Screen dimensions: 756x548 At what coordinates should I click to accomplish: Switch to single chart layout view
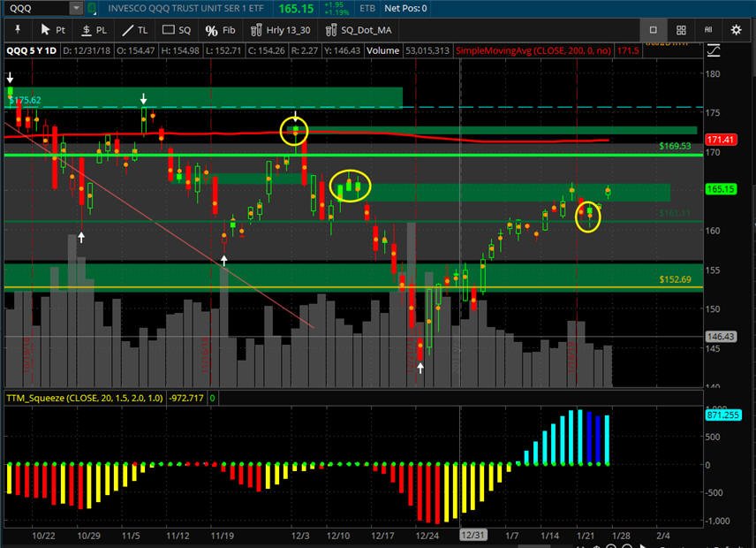(654, 30)
